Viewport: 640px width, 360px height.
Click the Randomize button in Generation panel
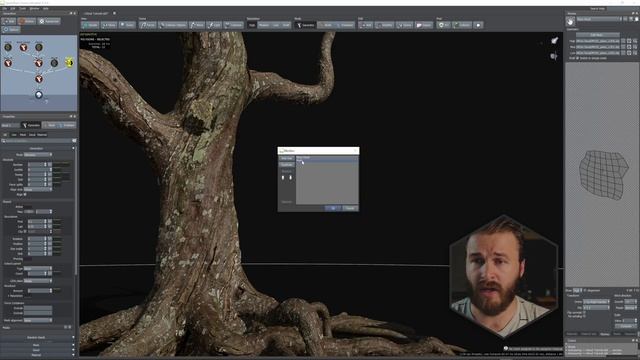click(x=49, y=21)
